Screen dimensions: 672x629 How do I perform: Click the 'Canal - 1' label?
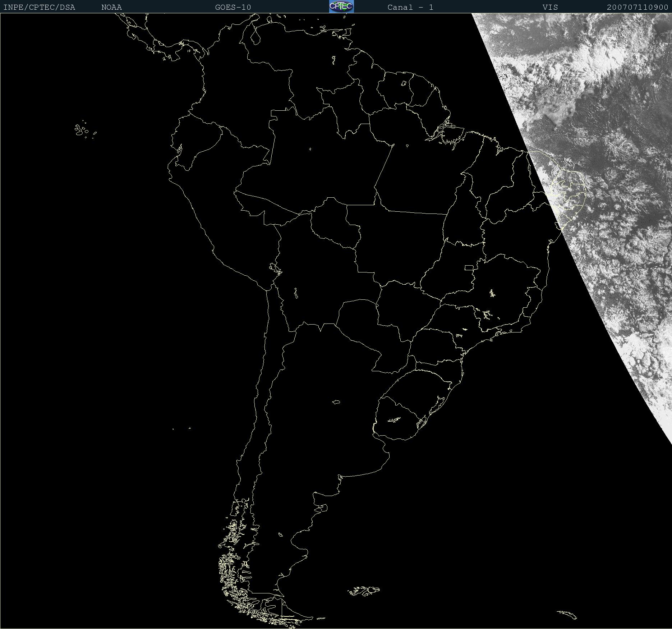(410, 7)
